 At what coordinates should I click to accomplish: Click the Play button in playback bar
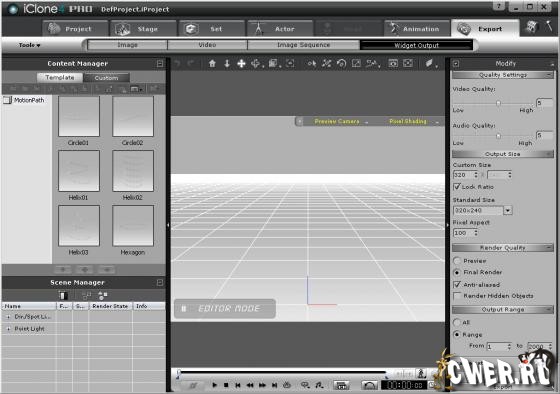coord(214,385)
